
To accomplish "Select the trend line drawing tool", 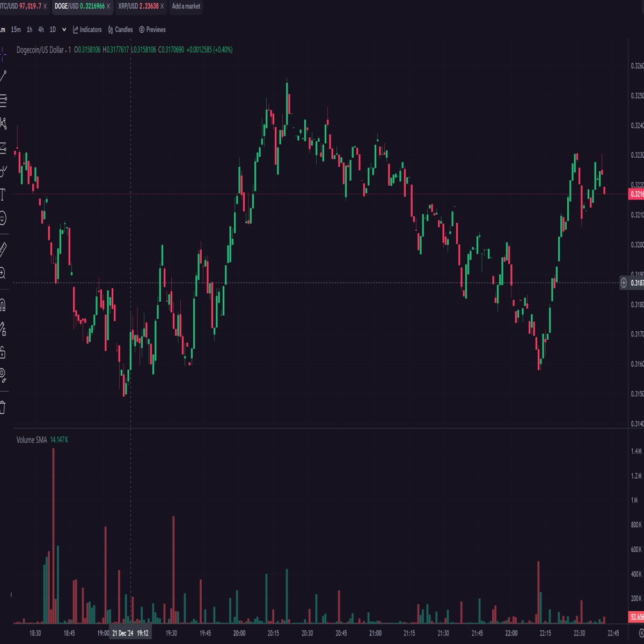I will 2,76.
